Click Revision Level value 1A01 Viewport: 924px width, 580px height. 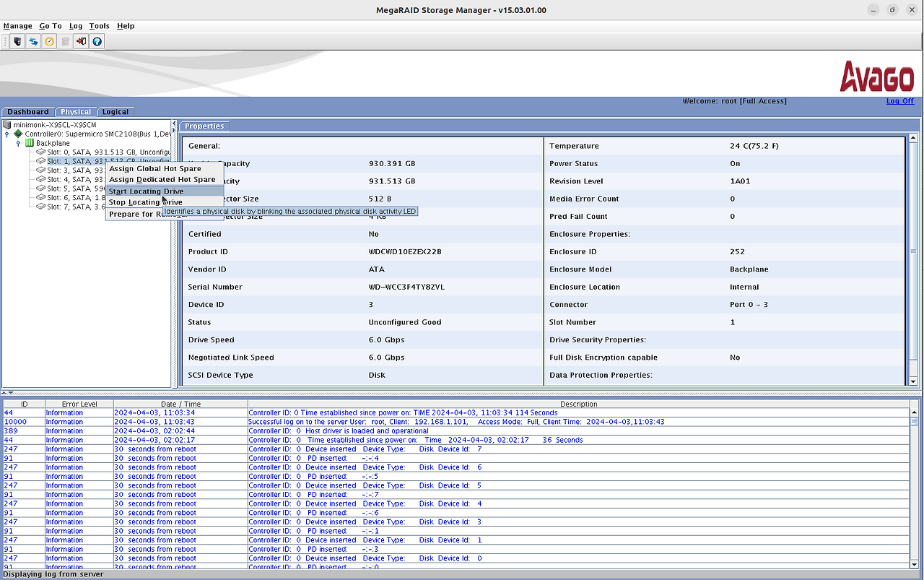(x=740, y=181)
